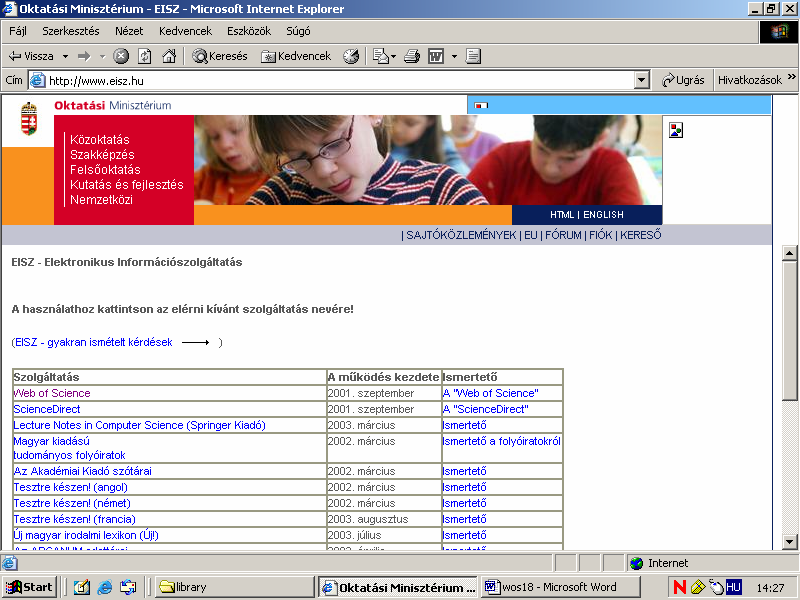Open the Forward button history dropdown arrow
The height and width of the screenshot is (600, 800).
pos(102,56)
